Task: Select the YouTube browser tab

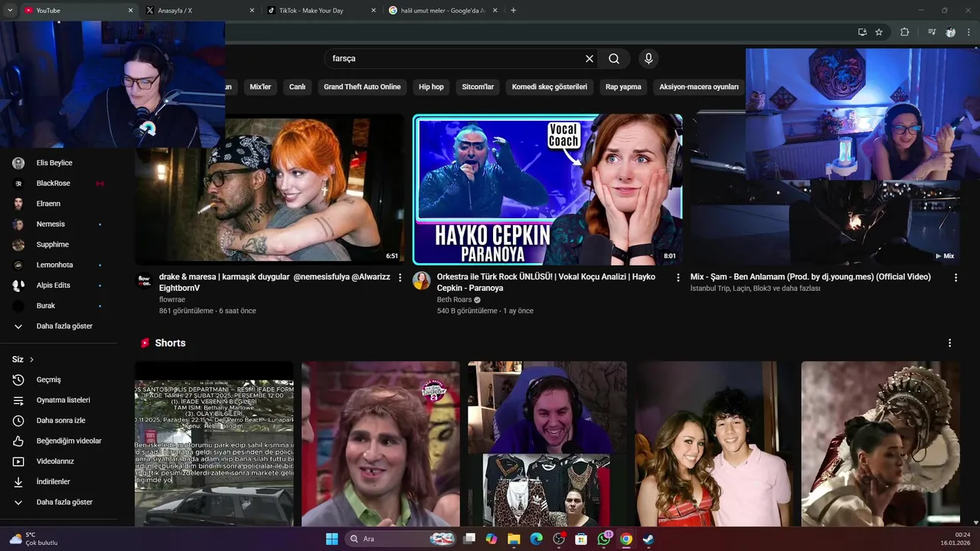Action: point(77,11)
